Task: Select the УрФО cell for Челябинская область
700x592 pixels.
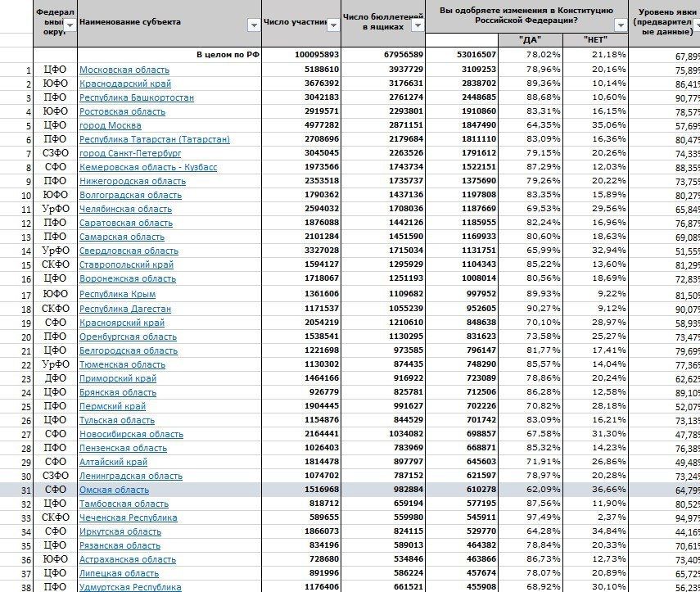Action: pyautogui.click(x=56, y=209)
